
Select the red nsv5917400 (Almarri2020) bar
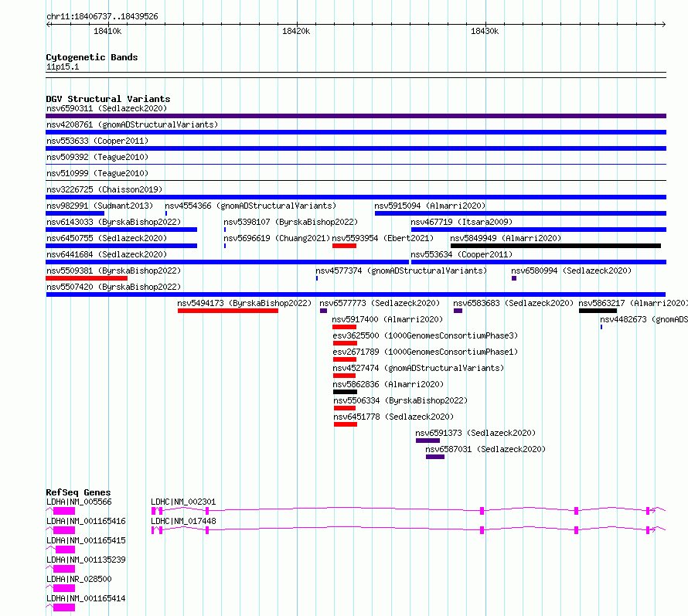point(345,327)
